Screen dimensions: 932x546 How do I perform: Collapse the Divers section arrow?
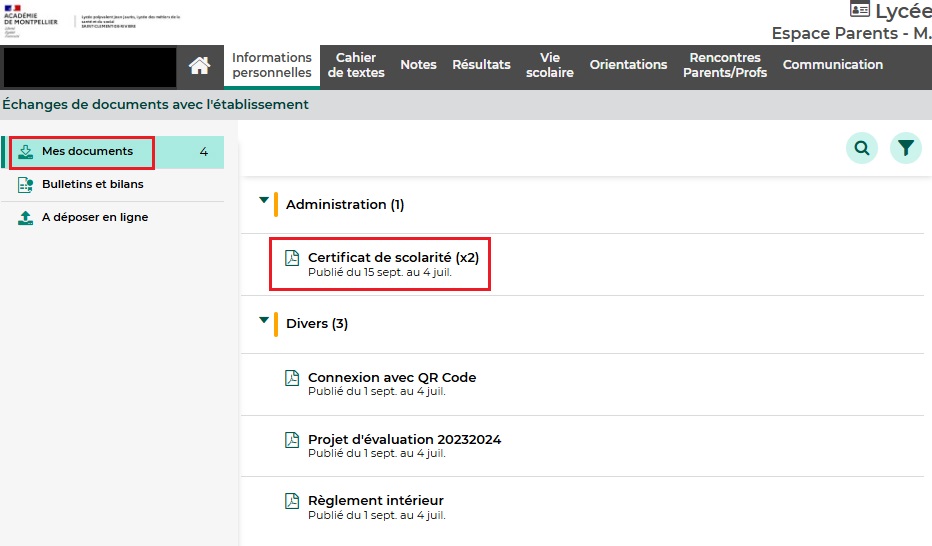264,320
